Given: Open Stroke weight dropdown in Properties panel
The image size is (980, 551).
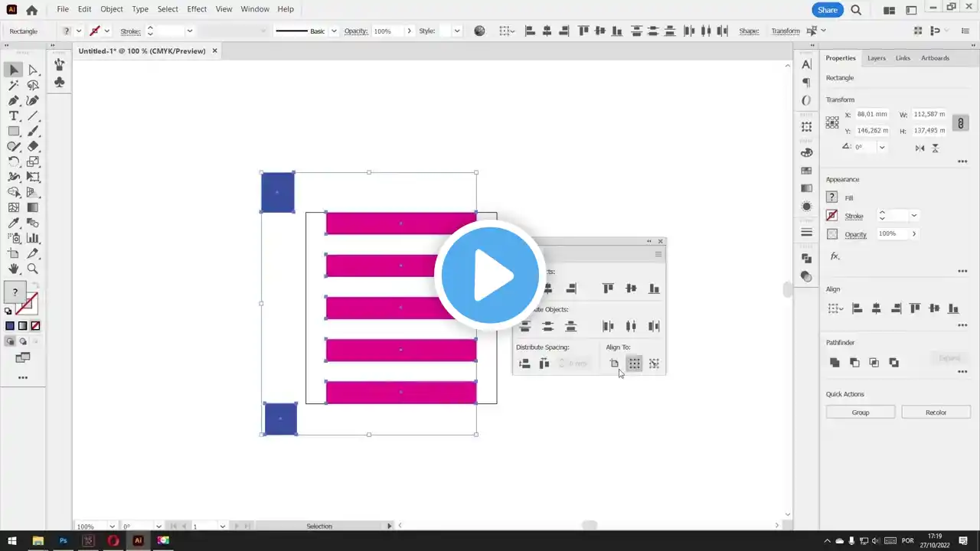Looking at the screenshot, I should (913, 216).
